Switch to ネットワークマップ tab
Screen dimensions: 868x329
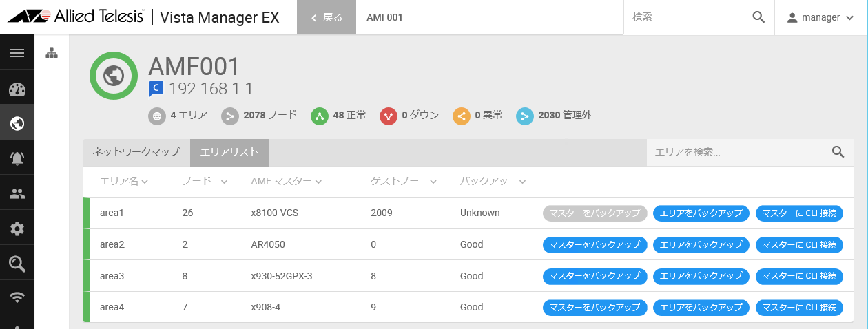136,153
